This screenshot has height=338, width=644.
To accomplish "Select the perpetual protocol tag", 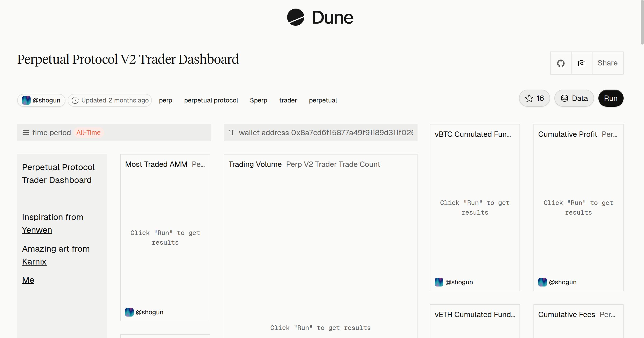I will [211, 100].
